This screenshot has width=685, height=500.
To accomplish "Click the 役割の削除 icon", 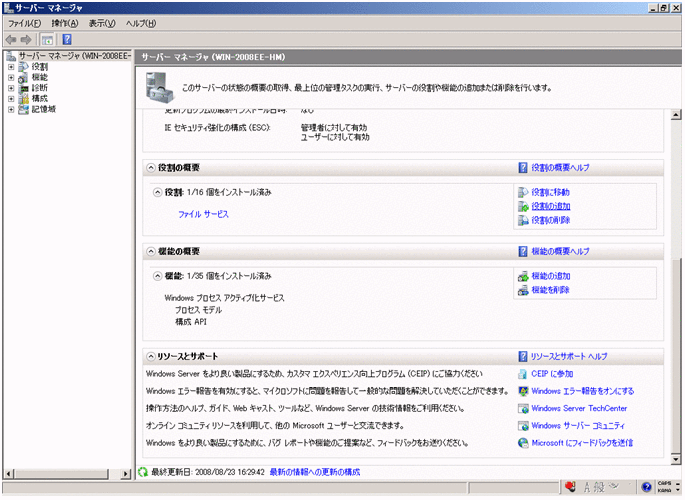I will click(523, 221).
